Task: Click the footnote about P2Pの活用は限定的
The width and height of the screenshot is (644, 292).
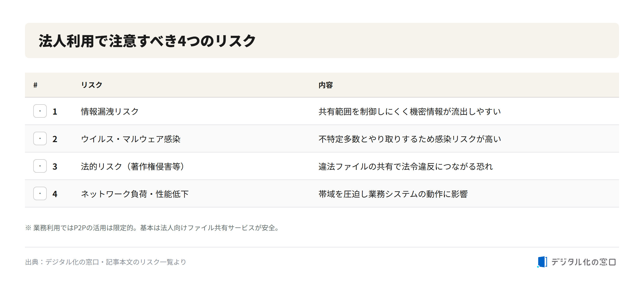Action: tap(152, 228)
